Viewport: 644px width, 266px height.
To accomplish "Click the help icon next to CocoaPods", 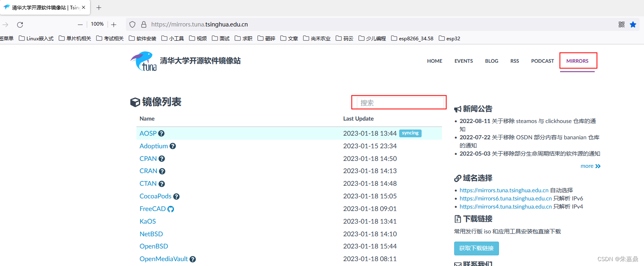I will point(176,197).
